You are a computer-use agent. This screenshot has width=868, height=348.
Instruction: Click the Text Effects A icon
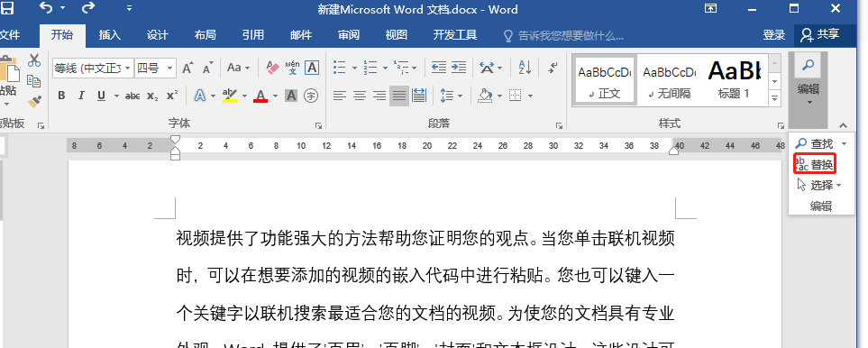200,96
